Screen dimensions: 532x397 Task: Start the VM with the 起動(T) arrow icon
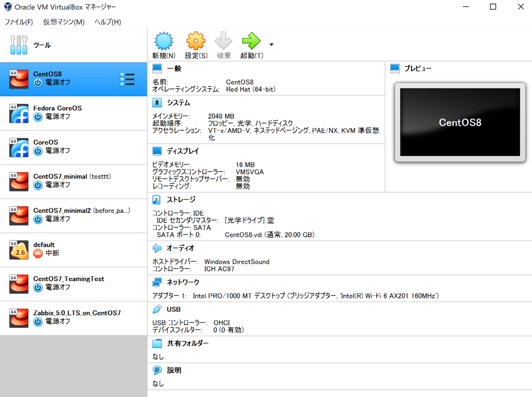click(251, 40)
